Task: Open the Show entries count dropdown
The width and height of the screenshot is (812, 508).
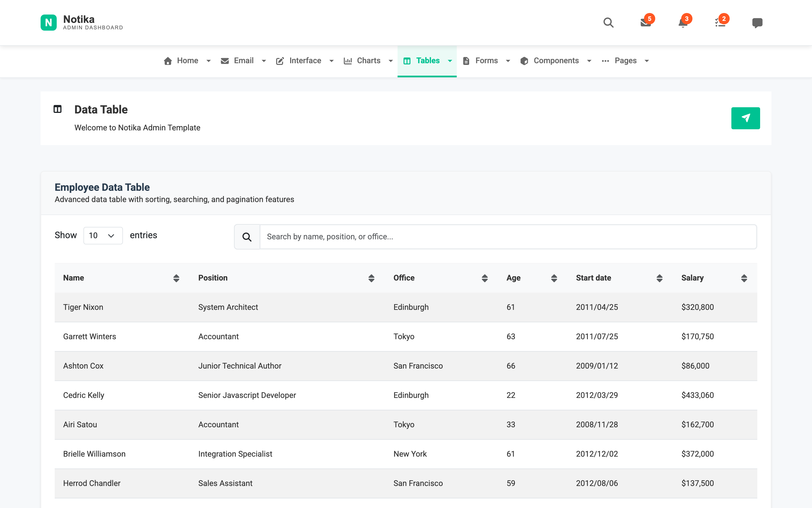Action: (103, 236)
